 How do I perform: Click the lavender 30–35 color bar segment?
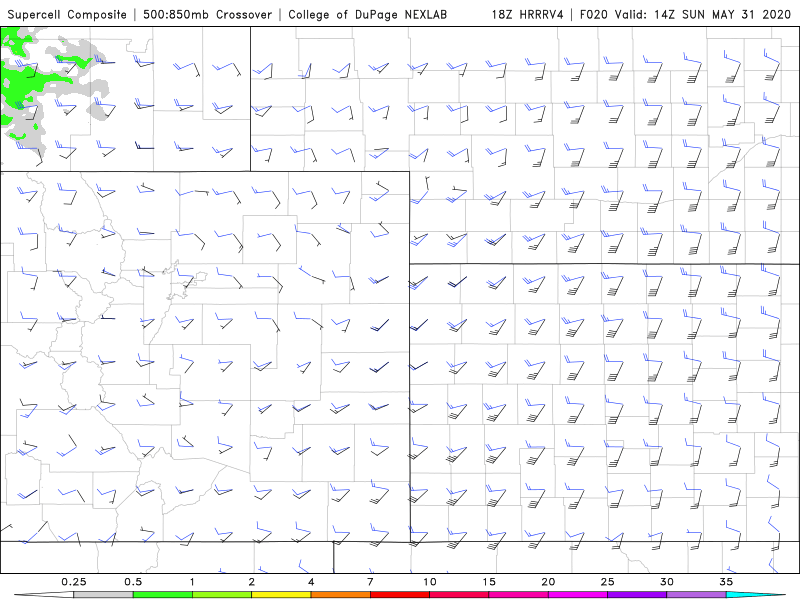[696, 595]
